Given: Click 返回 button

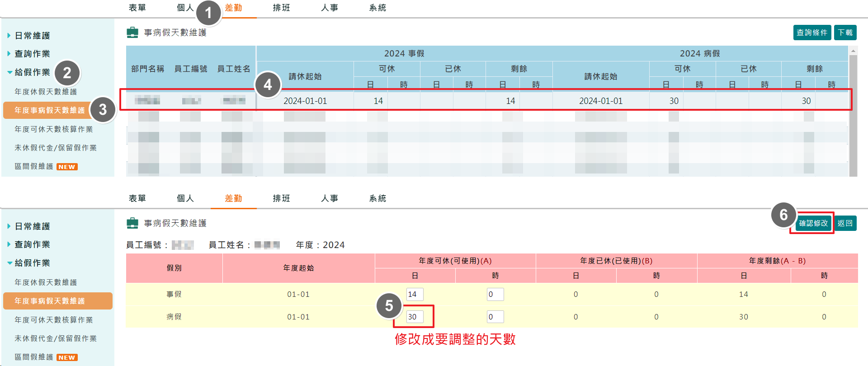Looking at the screenshot, I should coord(845,223).
